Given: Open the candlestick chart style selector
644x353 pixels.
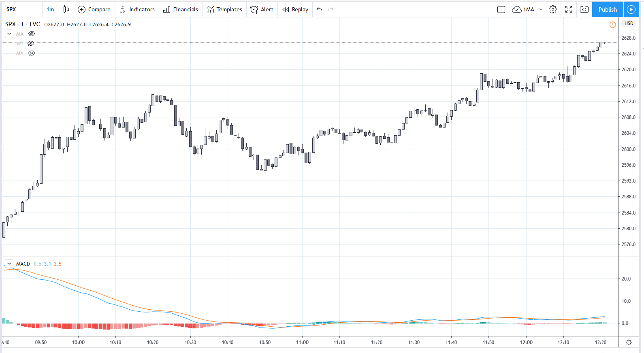Looking at the screenshot, I should [66, 9].
